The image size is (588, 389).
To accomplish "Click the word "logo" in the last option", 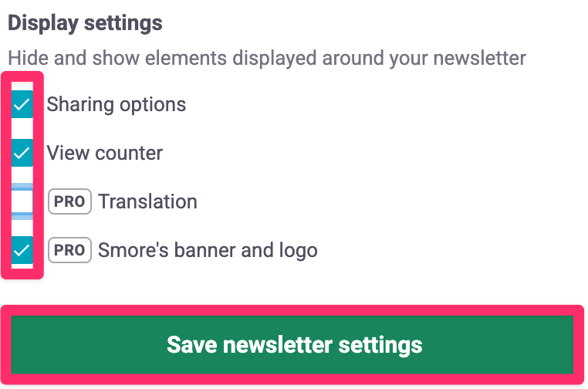I will [x=298, y=250].
